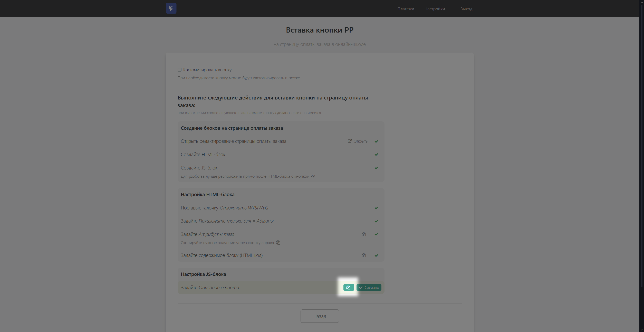Click the PP logo icon in header

(171, 8)
